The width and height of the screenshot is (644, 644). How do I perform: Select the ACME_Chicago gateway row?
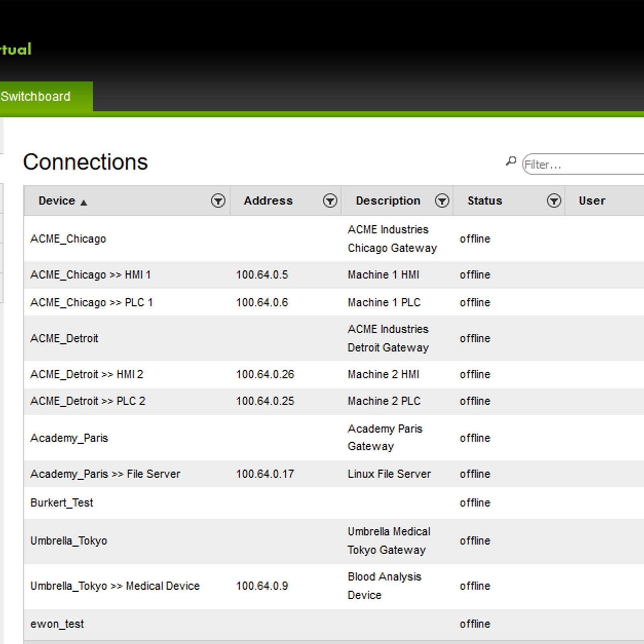334,239
